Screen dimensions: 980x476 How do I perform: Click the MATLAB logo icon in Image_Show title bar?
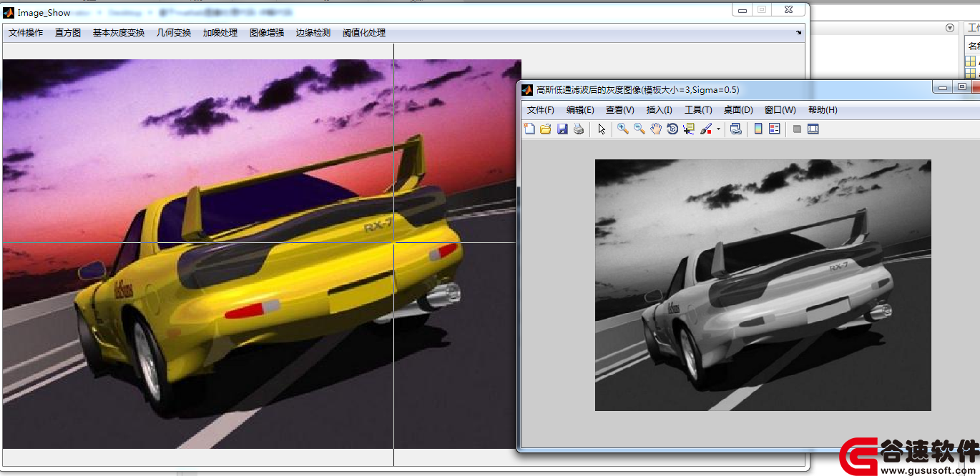(x=10, y=12)
